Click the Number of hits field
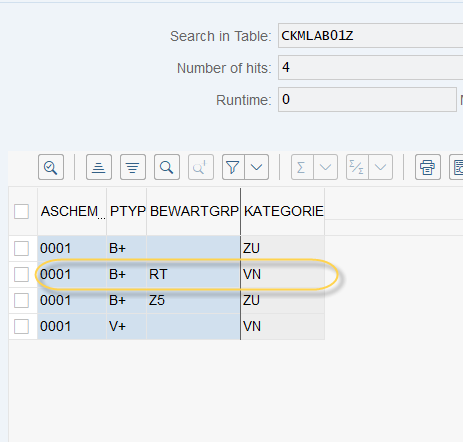 click(371, 68)
